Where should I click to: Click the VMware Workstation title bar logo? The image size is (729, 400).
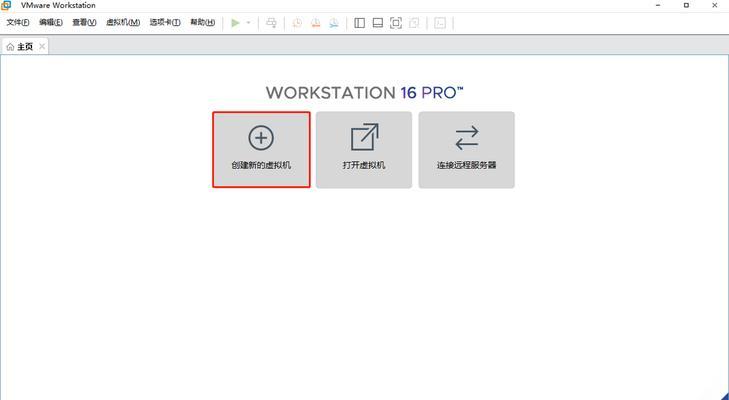coord(6,5)
